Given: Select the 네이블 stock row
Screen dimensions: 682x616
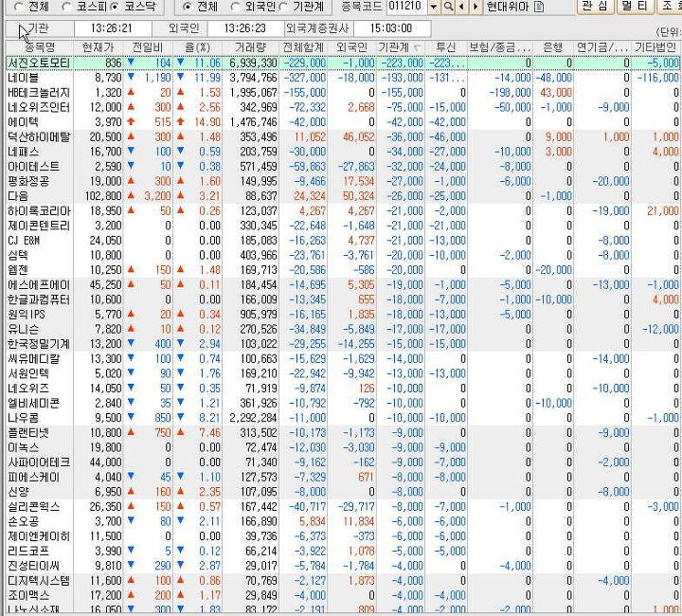Looking at the screenshot, I should pos(343,78).
